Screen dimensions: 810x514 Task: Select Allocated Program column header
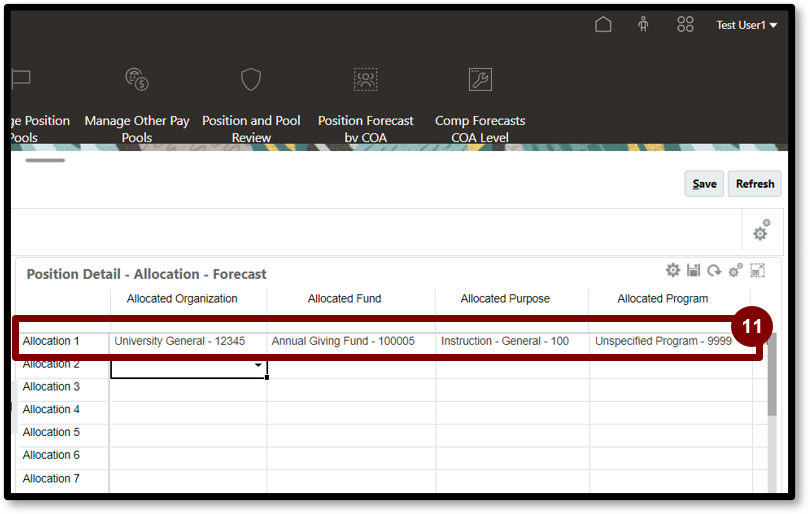click(663, 299)
